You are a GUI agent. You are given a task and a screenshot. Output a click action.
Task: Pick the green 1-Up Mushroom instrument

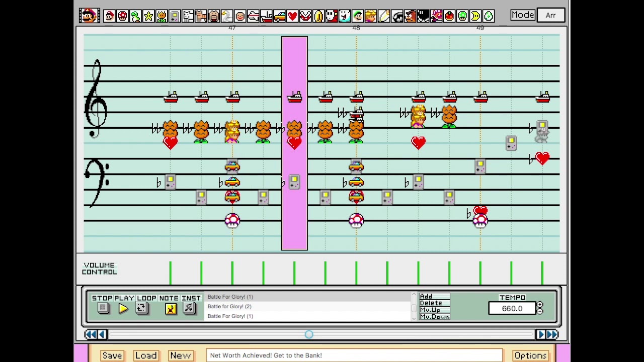point(462,16)
